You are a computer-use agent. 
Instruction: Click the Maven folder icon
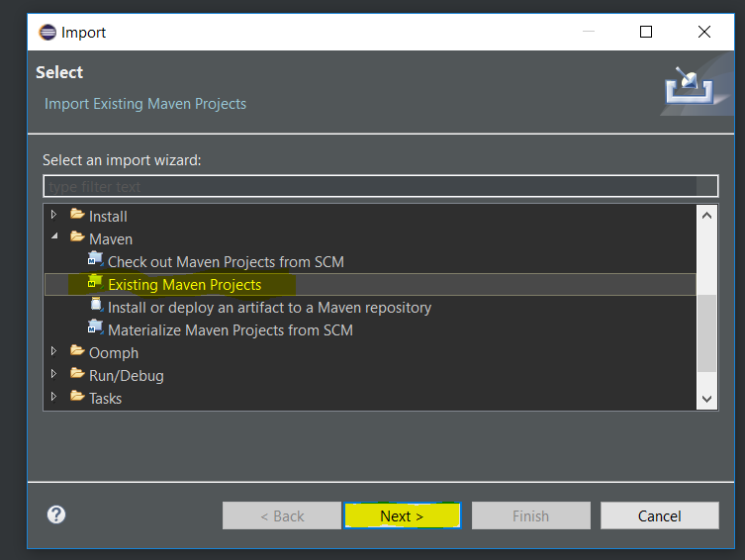click(77, 236)
